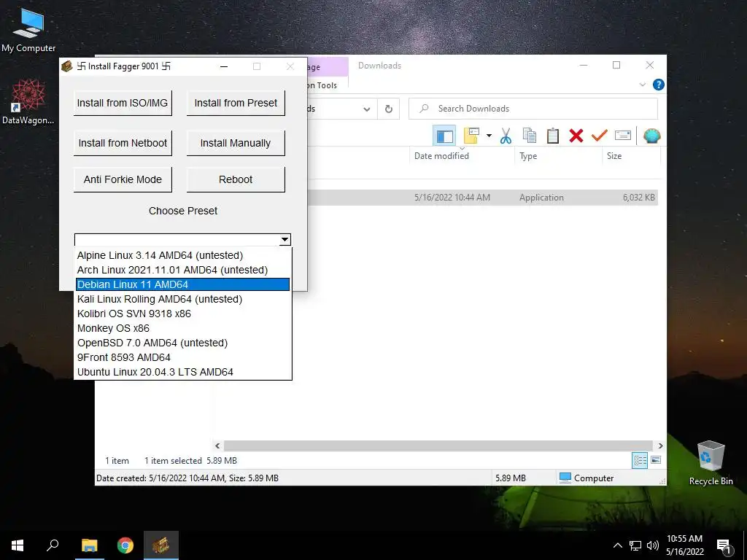Click the Cut scissors icon
This screenshot has width=747, height=560.
tap(506, 136)
